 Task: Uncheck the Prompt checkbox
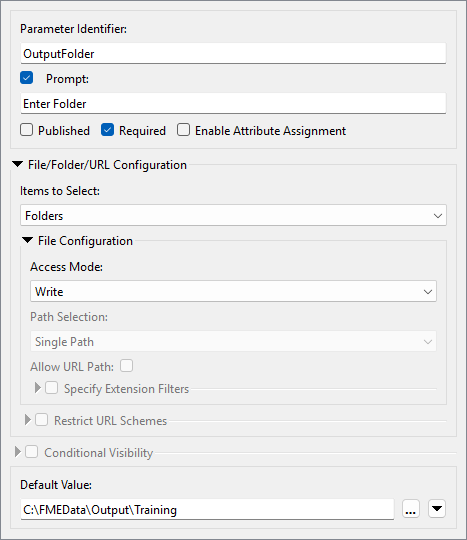click(x=27, y=78)
